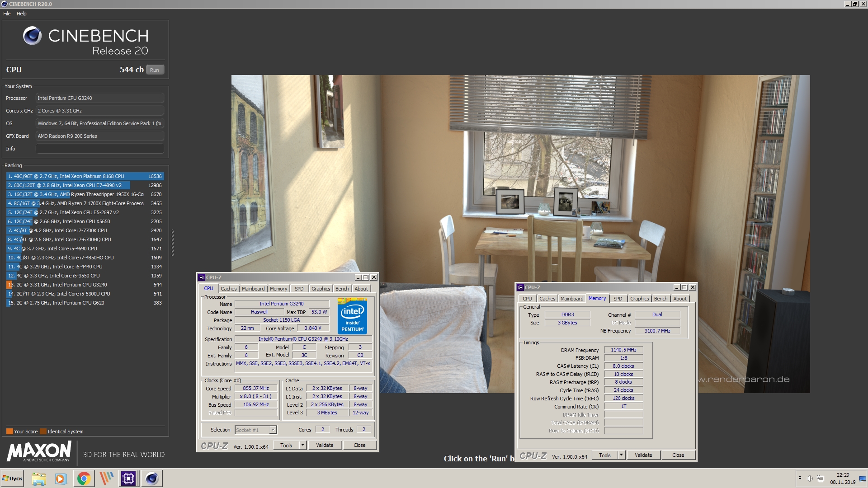Minimize the left CPU-Z window
Viewport: 868px width, 488px height.
pyautogui.click(x=358, y=277)
